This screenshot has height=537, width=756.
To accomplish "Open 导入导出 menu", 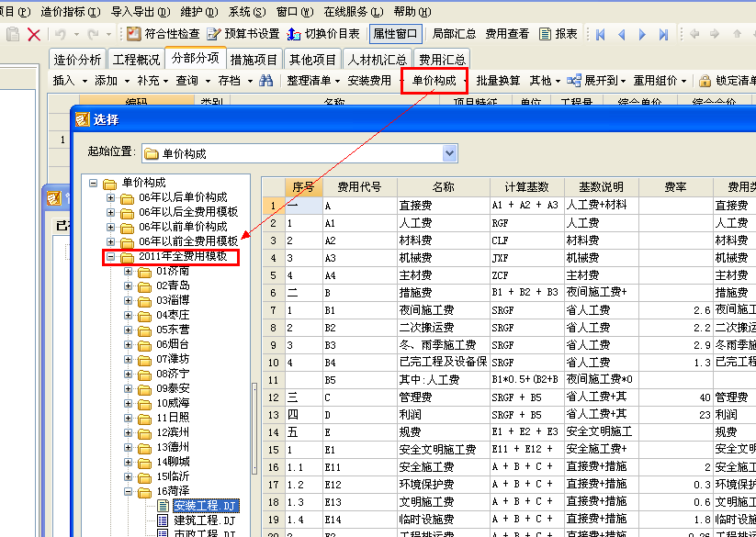I will click(141, 11).
